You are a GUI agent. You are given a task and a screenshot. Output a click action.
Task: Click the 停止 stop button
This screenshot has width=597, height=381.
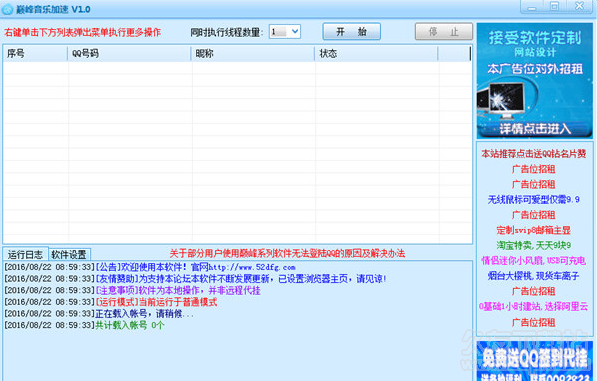coord(444,32)
